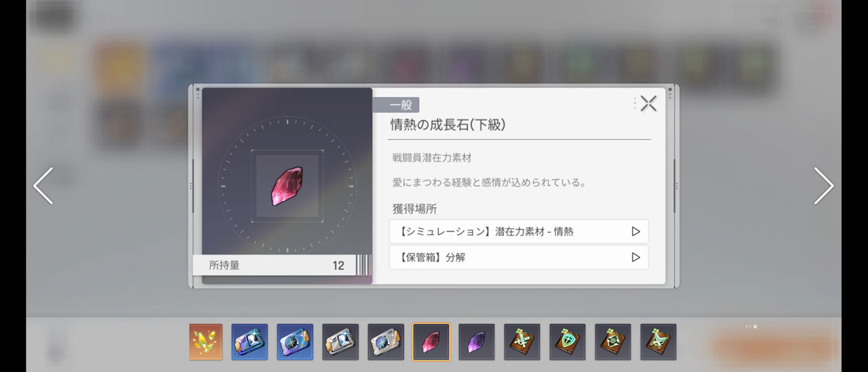
Task: Select the blue character portrait ticket
Action: point(250,342)
